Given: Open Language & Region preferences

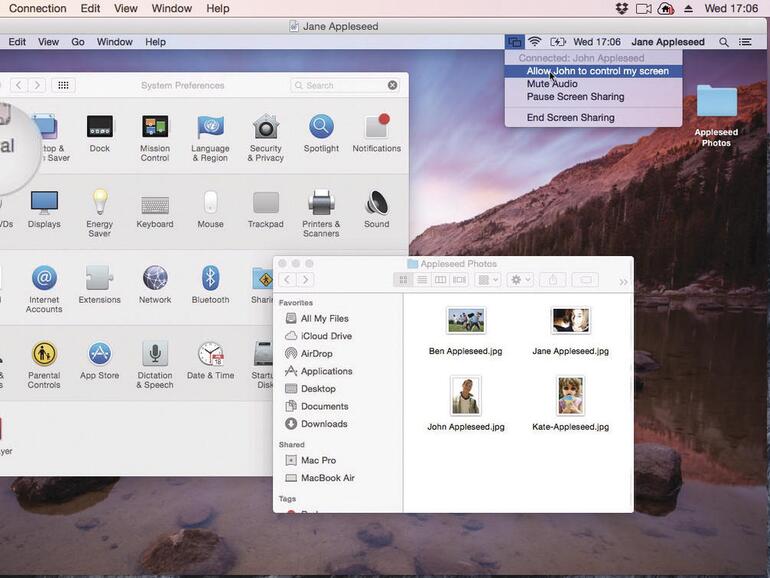Looking at the screenshot, I should [x=210, y=127].
